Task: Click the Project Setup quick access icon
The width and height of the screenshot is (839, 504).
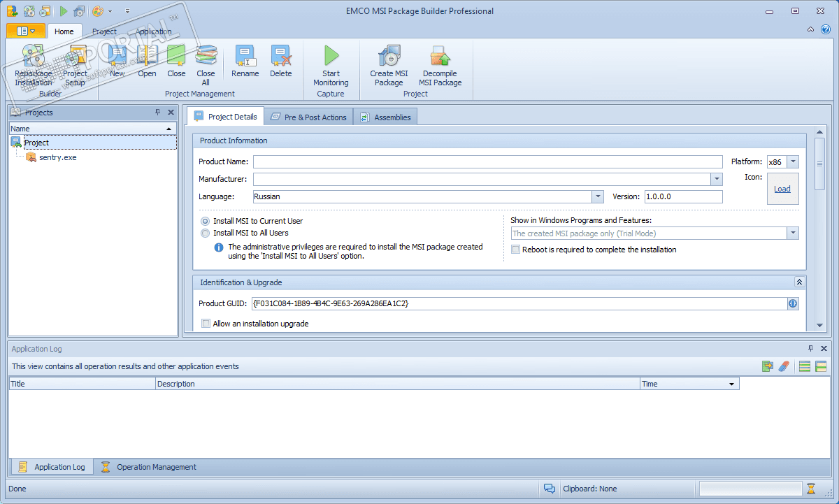Action: (x=45, y=11)
